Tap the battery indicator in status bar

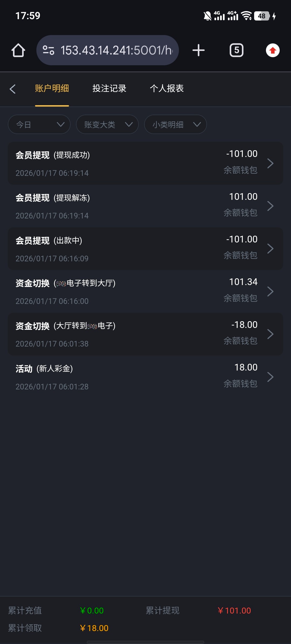(262, 16)
